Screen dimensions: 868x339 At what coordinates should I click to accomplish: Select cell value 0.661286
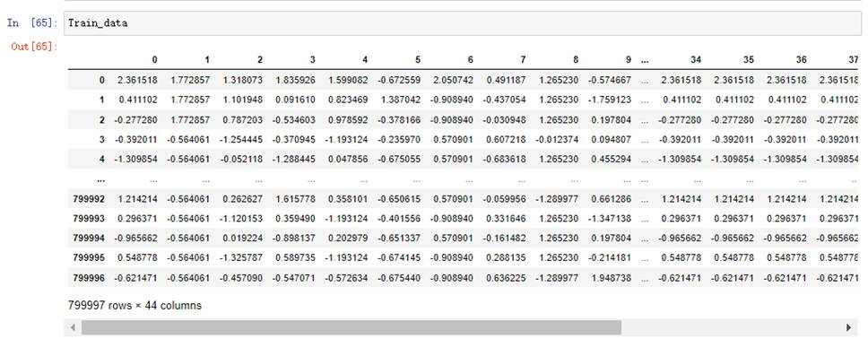pyautogui.click(x=612, y=200)
